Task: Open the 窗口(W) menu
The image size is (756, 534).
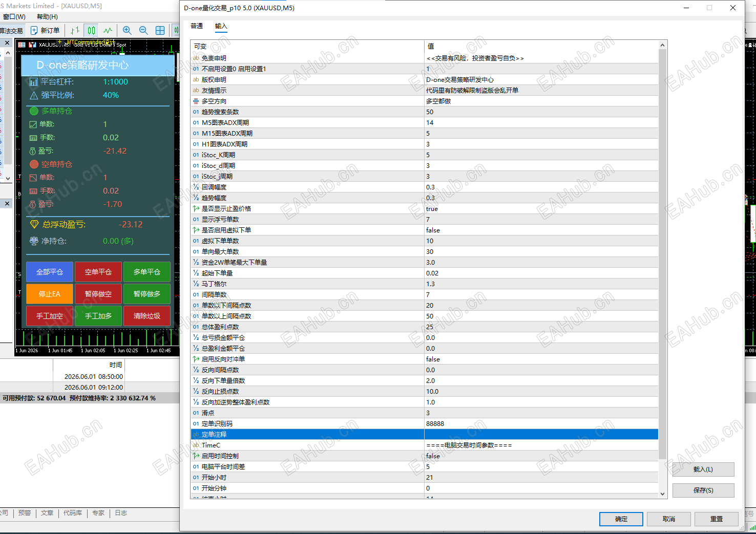Action: (14, 17)
